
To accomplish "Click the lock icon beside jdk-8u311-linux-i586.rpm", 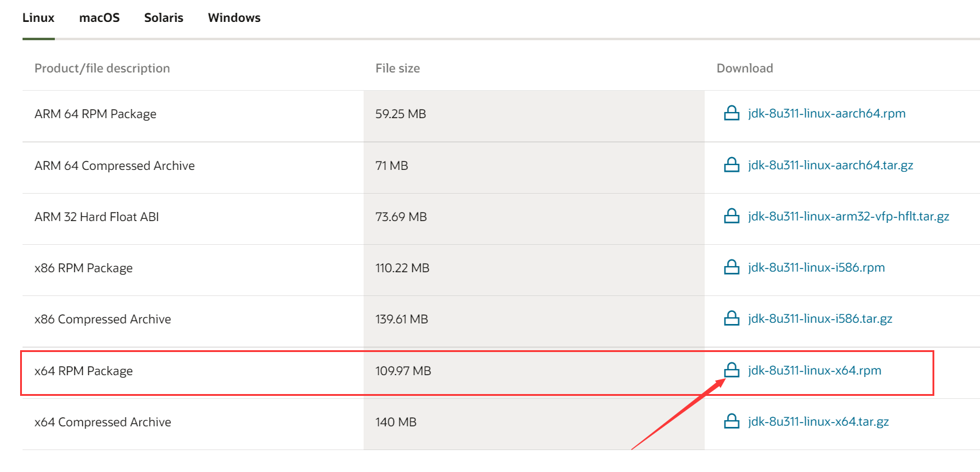I will (x=731, y=267).
